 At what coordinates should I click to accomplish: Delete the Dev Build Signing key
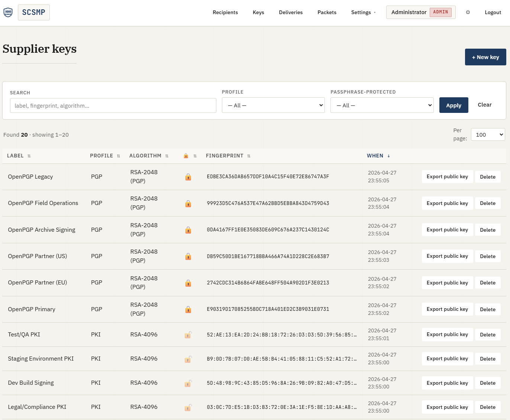[x=488, y=383]
